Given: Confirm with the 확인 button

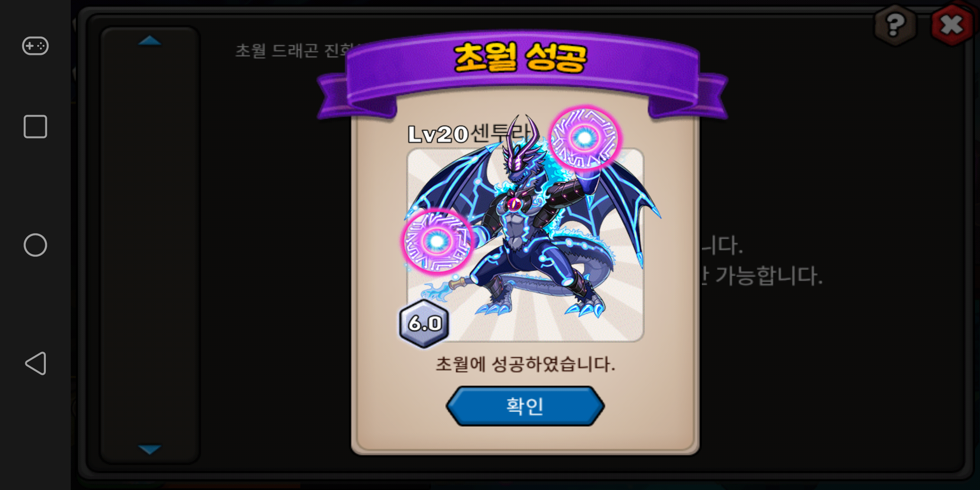Looking at the screenshot, I should click(x=525, y=406).
